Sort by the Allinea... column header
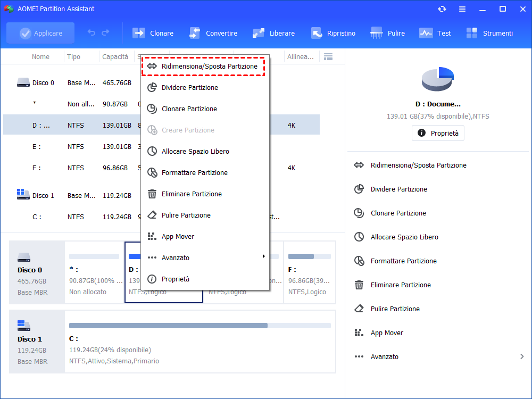 [300, 57]
